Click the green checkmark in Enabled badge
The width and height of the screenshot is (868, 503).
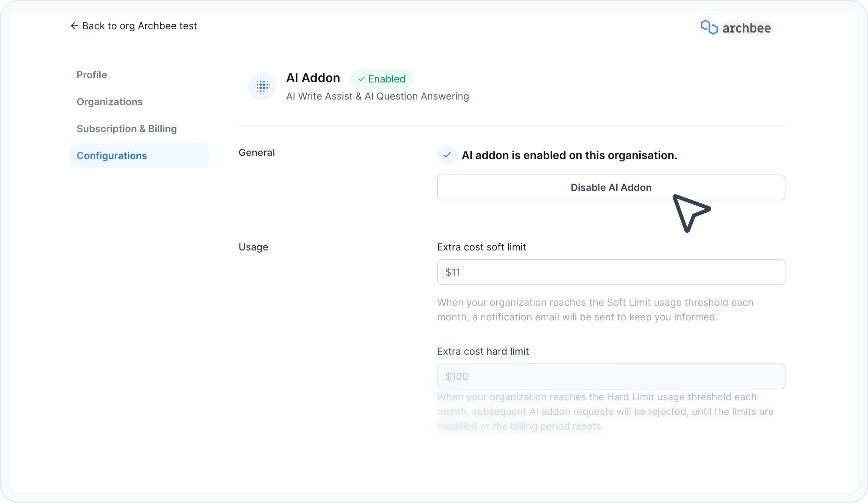tap(362, 79)
